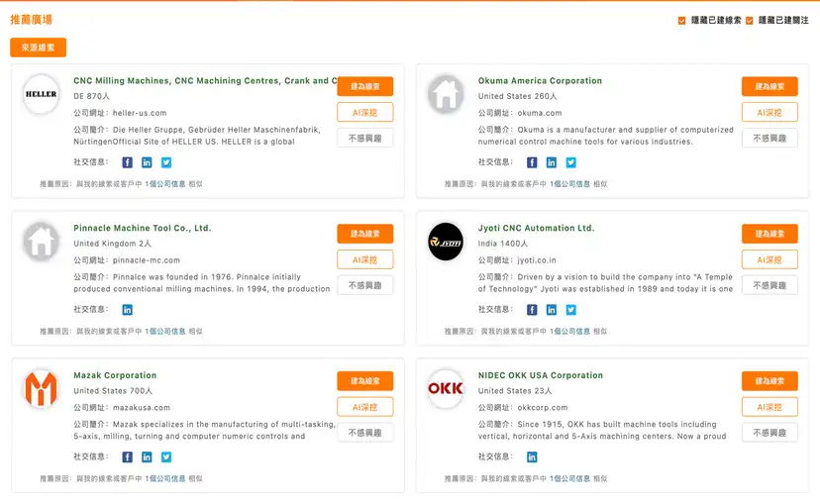Viewport: 820px width, 504px height.
Task: Open Jyoti CNC Automation's LinkedIn icon
Action: tap(552, 310)
